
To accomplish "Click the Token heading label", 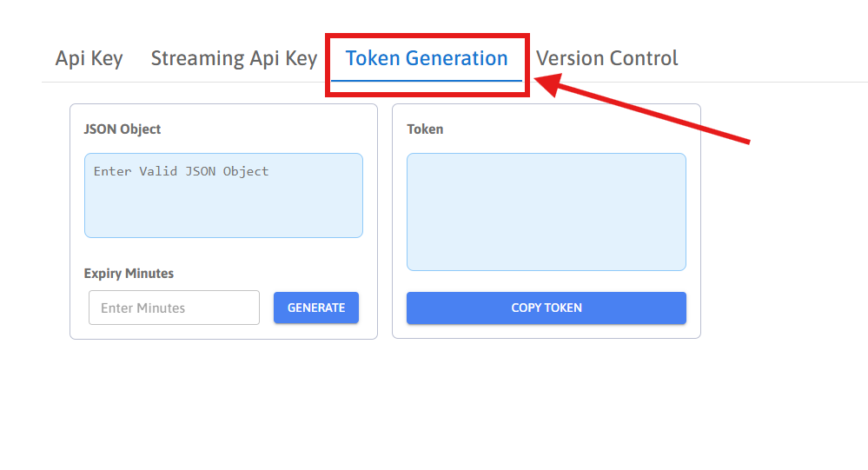I will pos(425,129).
